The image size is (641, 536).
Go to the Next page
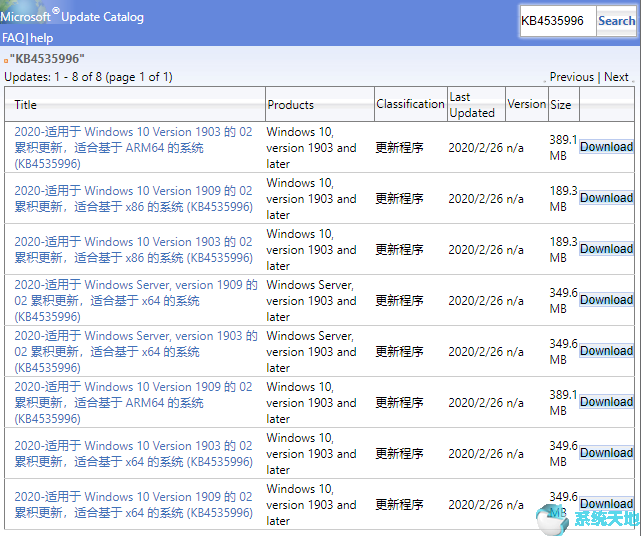[x=616, y=77]
